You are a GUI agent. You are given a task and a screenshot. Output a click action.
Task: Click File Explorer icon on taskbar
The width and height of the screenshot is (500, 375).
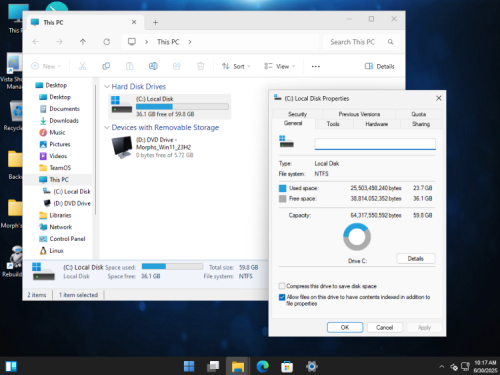pyautogui.click(x=238, y=366)
